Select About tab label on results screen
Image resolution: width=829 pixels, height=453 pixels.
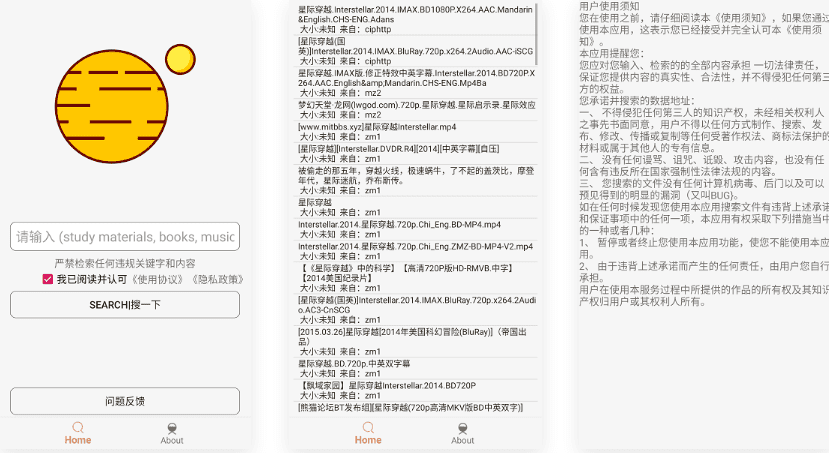463,440
